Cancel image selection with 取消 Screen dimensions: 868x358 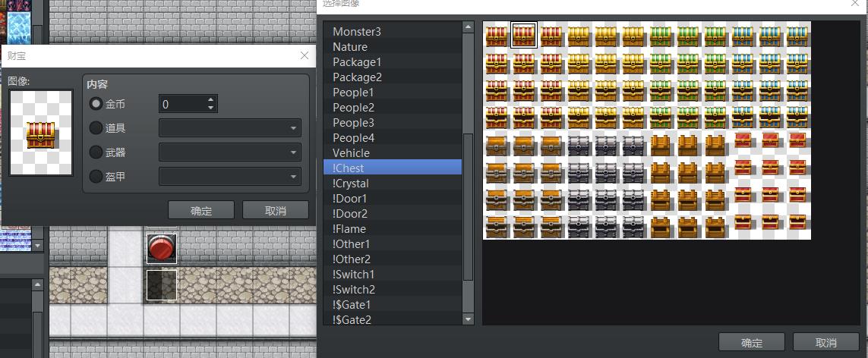[x=826, y=342]
